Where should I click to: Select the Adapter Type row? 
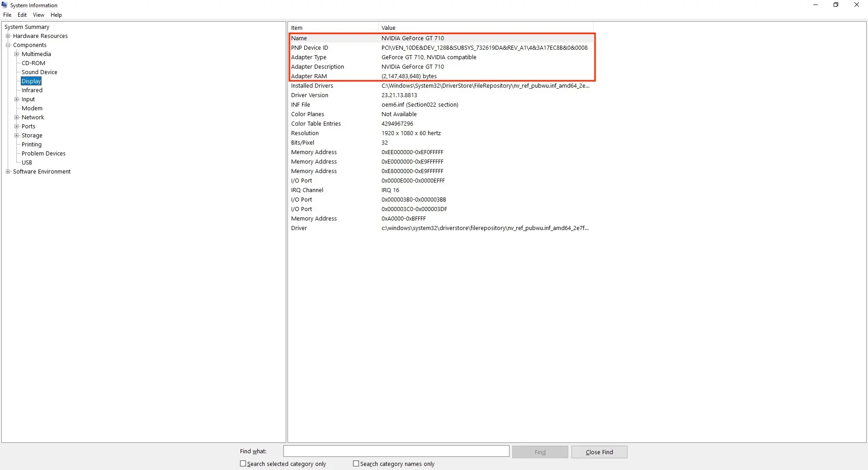441,57
